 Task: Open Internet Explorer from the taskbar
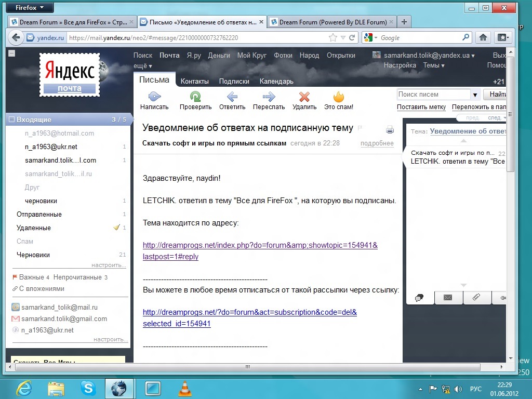pos(24,388)
